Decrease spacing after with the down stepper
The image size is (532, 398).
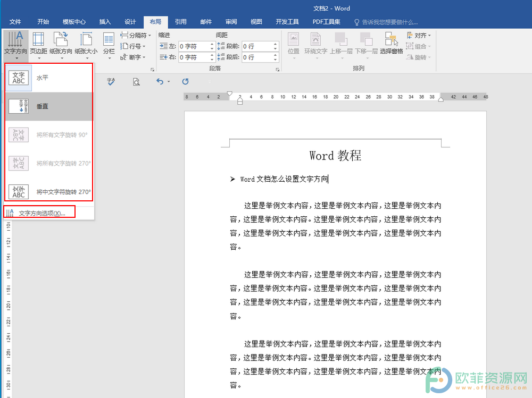276,60
